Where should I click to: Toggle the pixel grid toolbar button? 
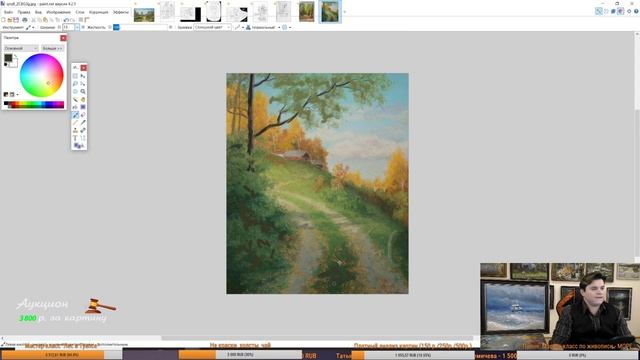click(x=80, y=20)
